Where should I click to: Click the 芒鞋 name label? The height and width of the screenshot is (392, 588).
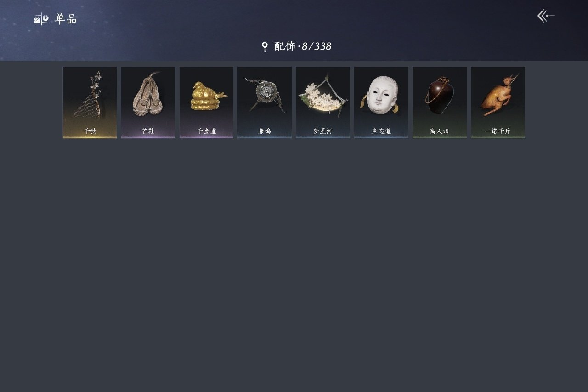pos(148,131)
